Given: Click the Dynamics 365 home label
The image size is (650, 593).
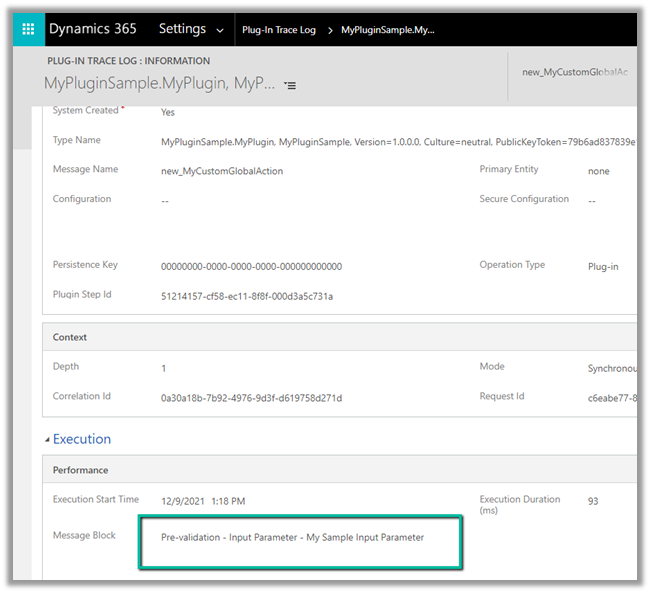Looking at the screenshot, I should 93,29.
